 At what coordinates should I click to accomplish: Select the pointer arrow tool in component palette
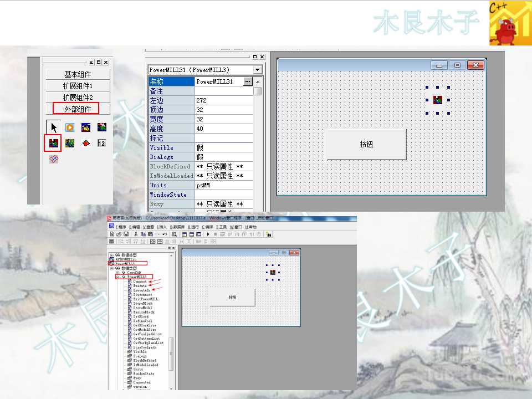pos(54,127)
